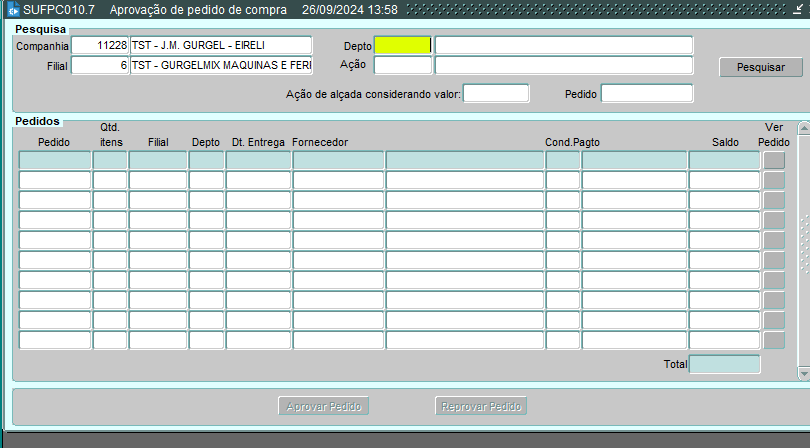Click the Ação code input field
The height and width of the screenshot is (448, 810).
[x=402, y=65]
